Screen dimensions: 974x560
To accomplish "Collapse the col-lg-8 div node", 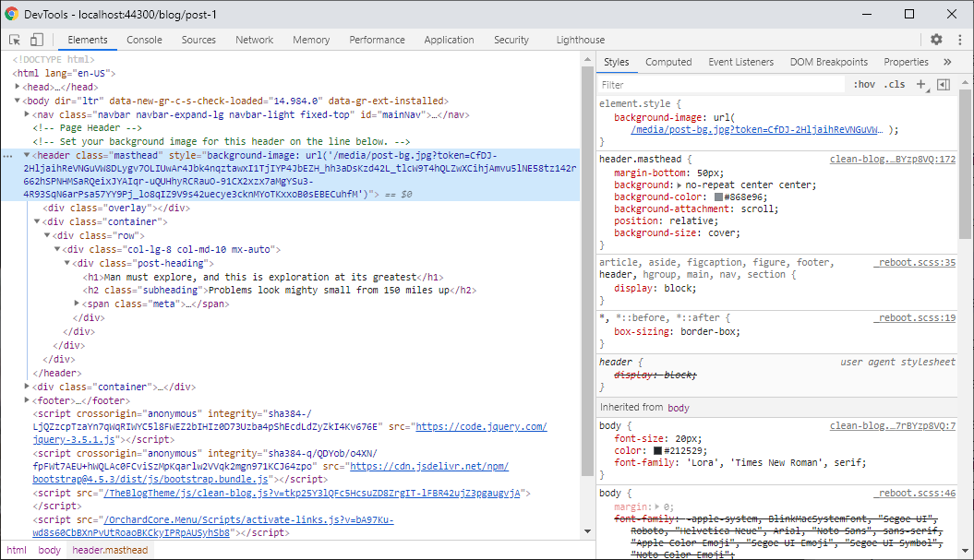I will 56,249.
